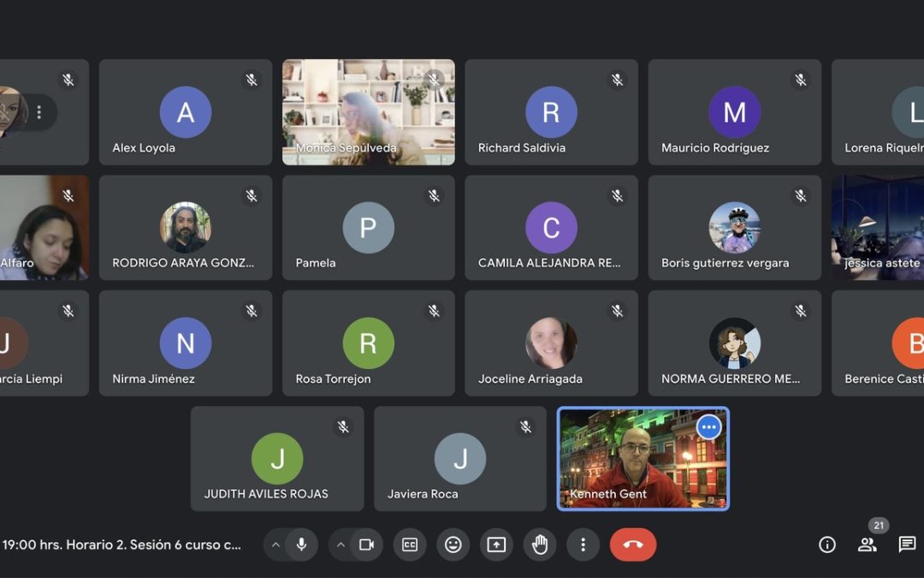Screen dimensions: 924x578
Task: Open the chat panel icon
Action: point(907,545)
